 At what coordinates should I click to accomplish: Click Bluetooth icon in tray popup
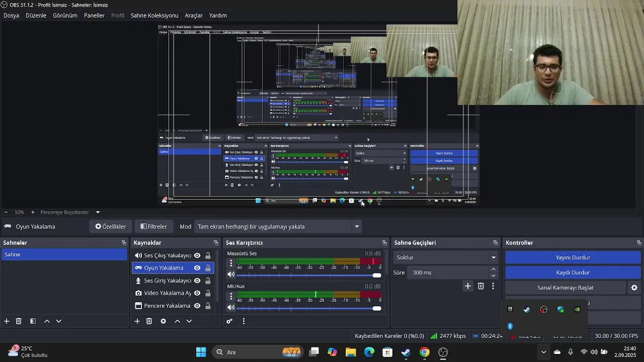(x=510, y=326)
